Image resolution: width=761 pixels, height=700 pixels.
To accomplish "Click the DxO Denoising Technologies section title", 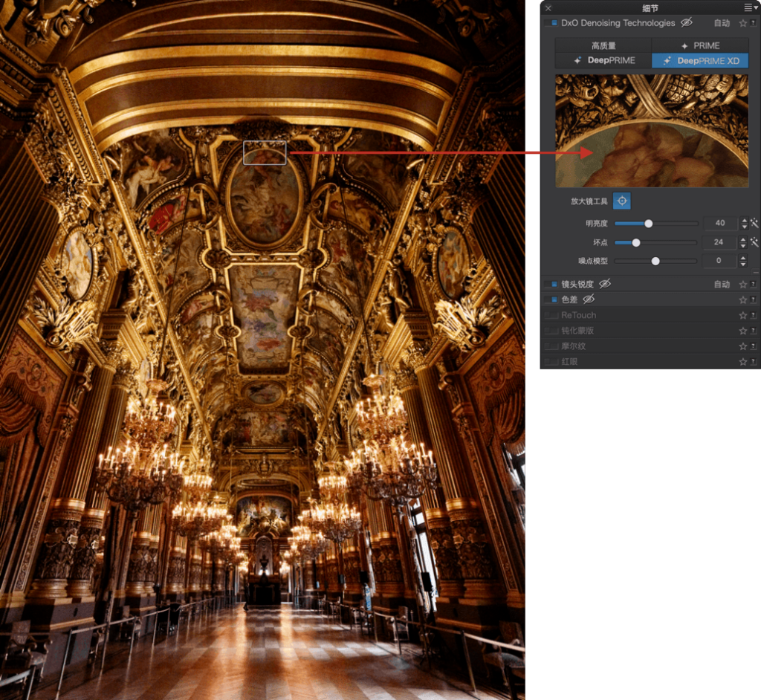I will pyautogui.click(x=618, y=23).
